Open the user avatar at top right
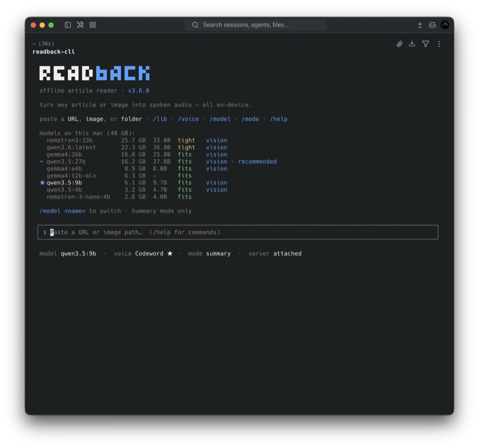This screenshot has width=479, height=448. pos(444,25)
